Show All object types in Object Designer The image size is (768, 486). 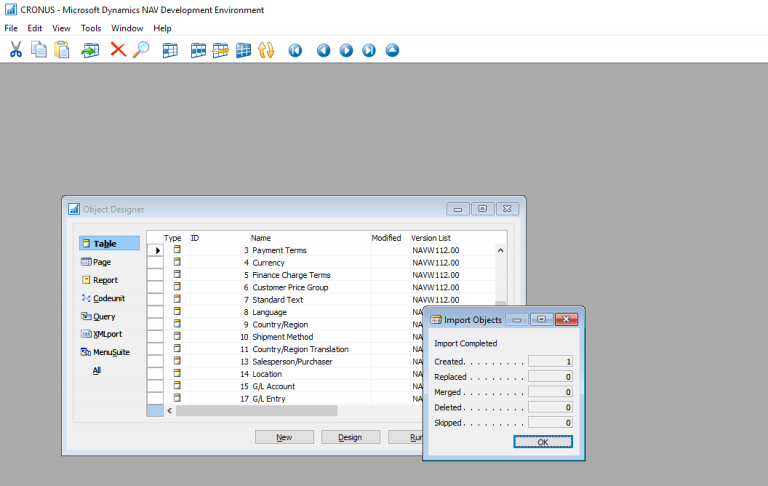tap(97, 370)
